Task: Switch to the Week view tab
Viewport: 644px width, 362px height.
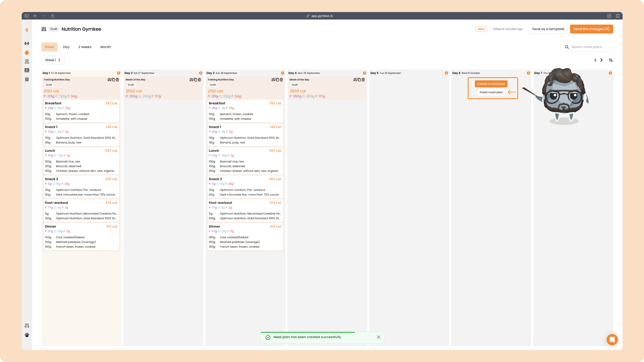Action: [49, 47]
